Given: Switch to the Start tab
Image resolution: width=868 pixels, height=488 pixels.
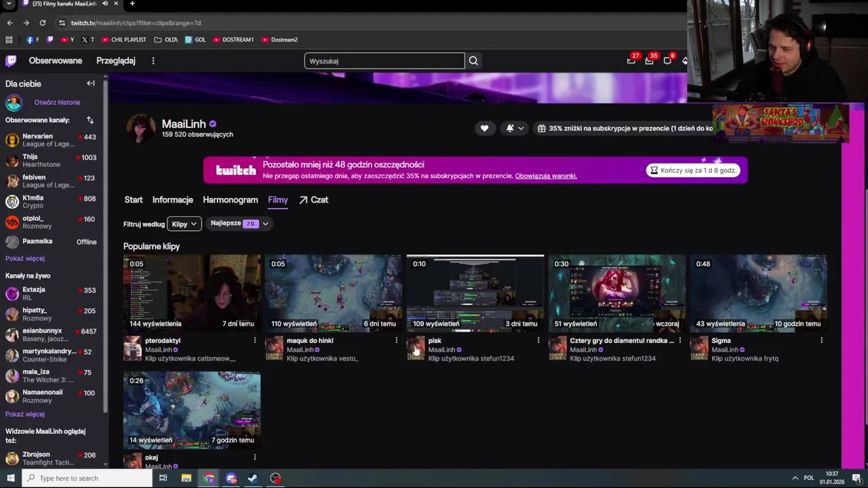Looking at the screenshot, I should click(x=134, y=200).
